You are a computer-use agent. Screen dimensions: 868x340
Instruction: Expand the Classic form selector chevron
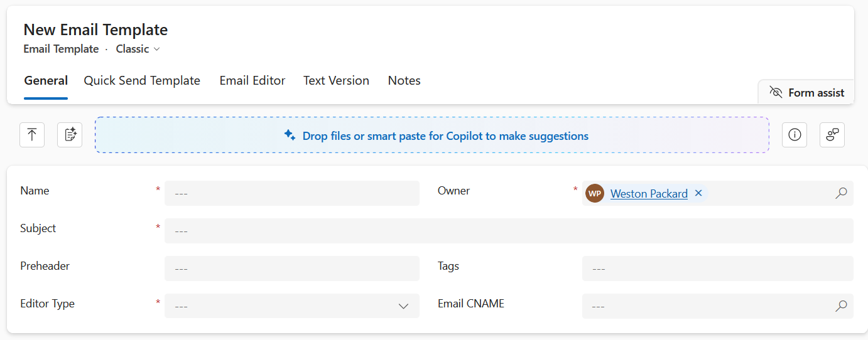tap(157, 49)
